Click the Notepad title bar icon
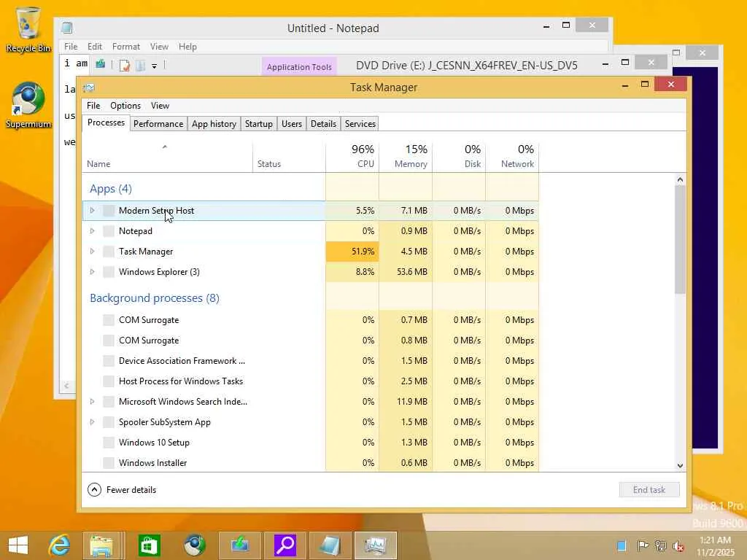This screenshot has height=560, width=747. 67,28
